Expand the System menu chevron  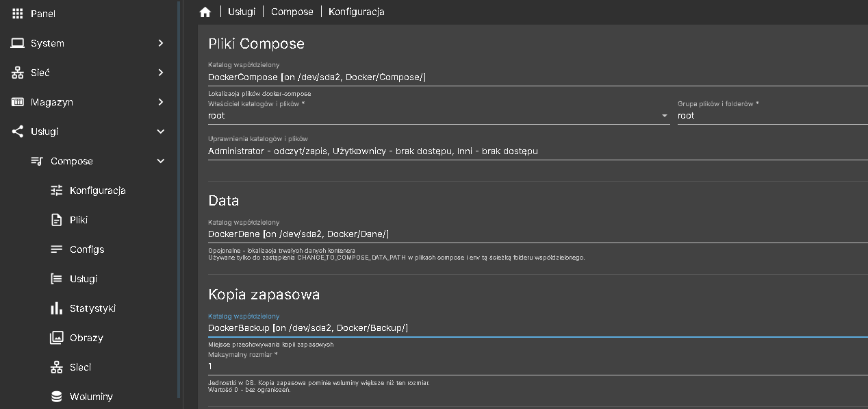(161, 43)
